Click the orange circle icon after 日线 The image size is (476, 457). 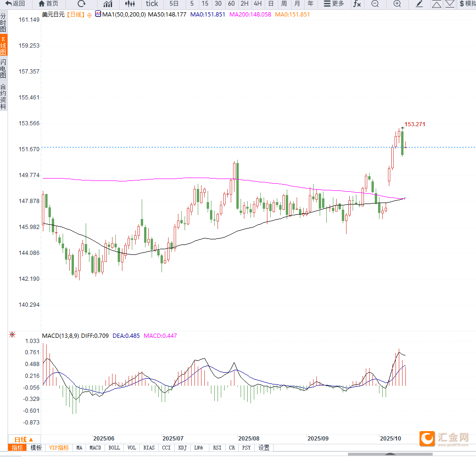tap(89, 15)
